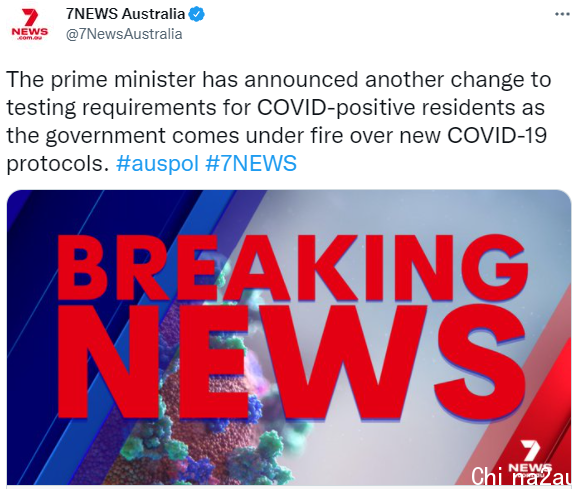Click the red BREAKING word in the image
This screenshot has width=582, height=489.
292,270
